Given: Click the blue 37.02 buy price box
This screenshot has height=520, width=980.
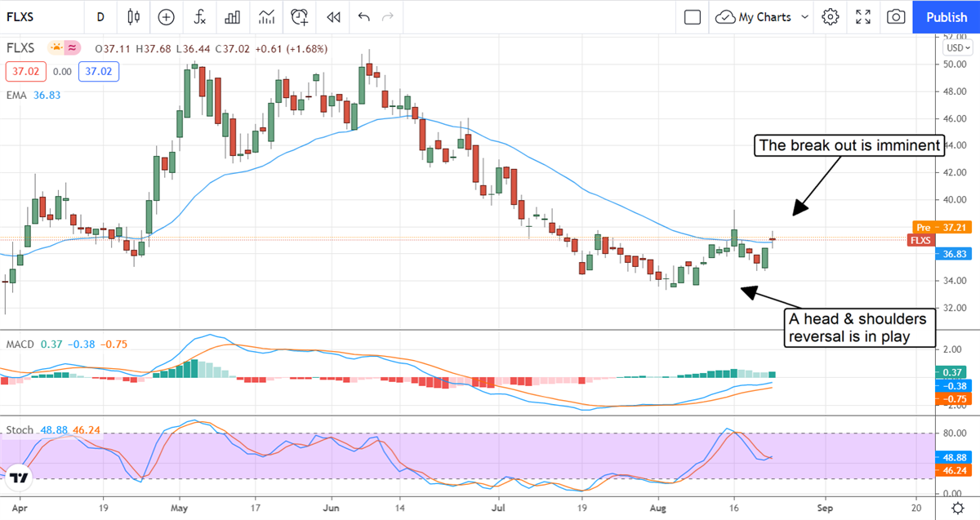Looking at the screenshot, I should tap(99, 72).
